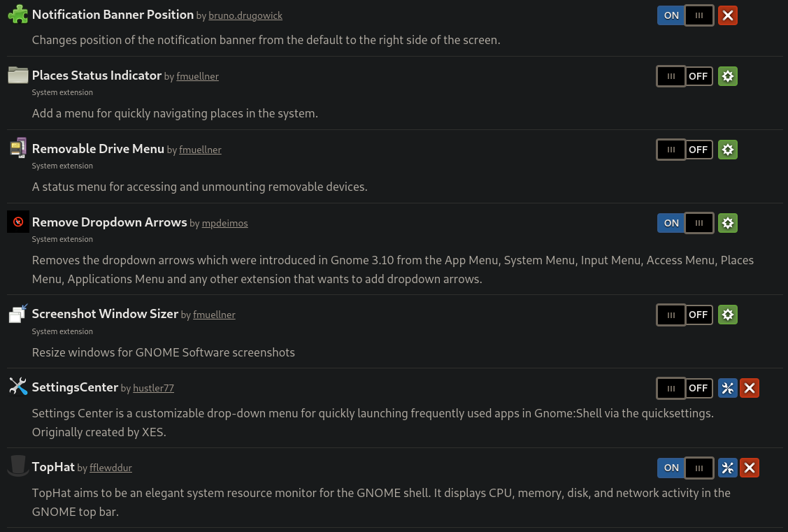Switch on Screenshot Window Sizer extension
This screenshot has height=532, width=788.
685,315
